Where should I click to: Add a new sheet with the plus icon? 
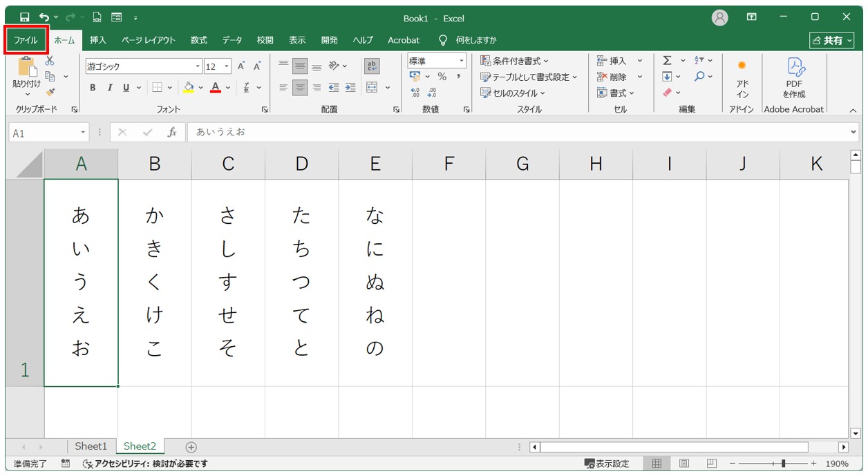pos(191,447)
